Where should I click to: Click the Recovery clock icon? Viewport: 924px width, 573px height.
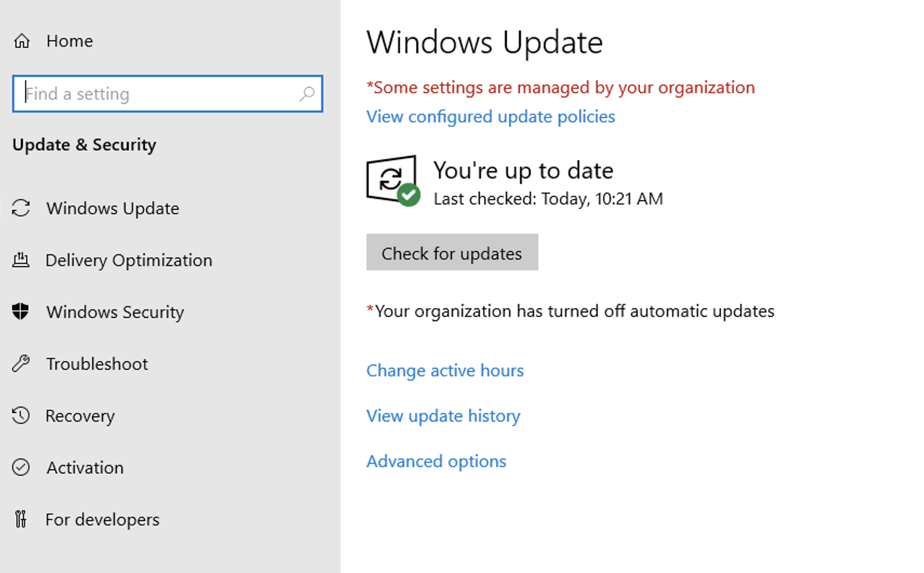pos(21,415)
